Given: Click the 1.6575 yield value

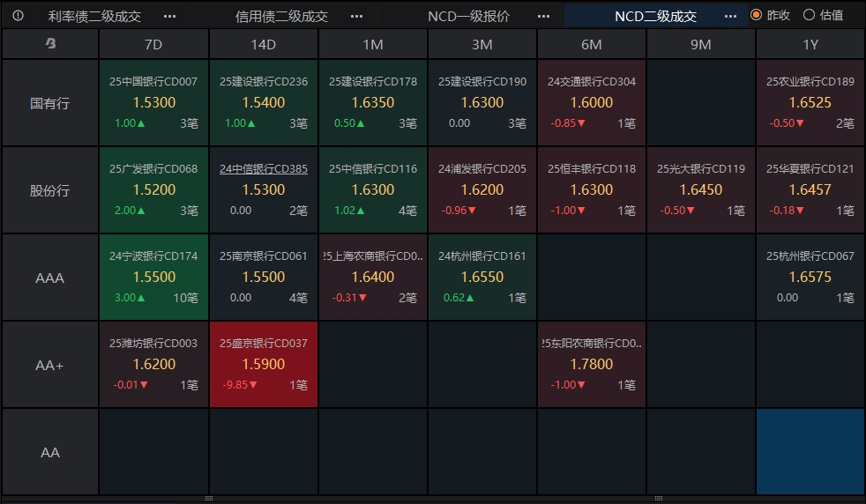Looking at the screenshot, I should (810, 278).
